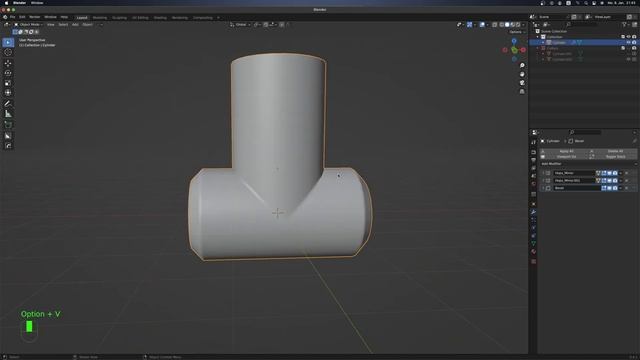The width and height of the screenshot is (640, 360).
Task: Switch perspective/orthographic gizmo icon
Action: (x=522, y=91)
